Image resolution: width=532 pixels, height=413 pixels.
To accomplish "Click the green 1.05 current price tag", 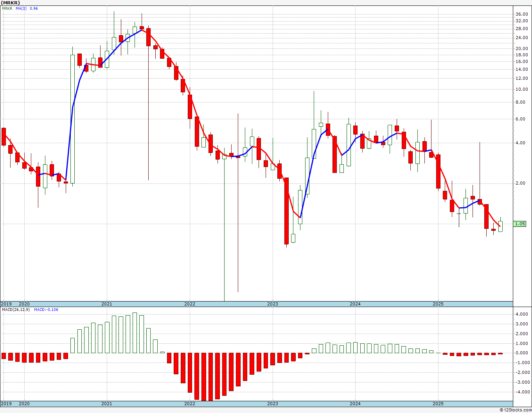I will point(520,224).
